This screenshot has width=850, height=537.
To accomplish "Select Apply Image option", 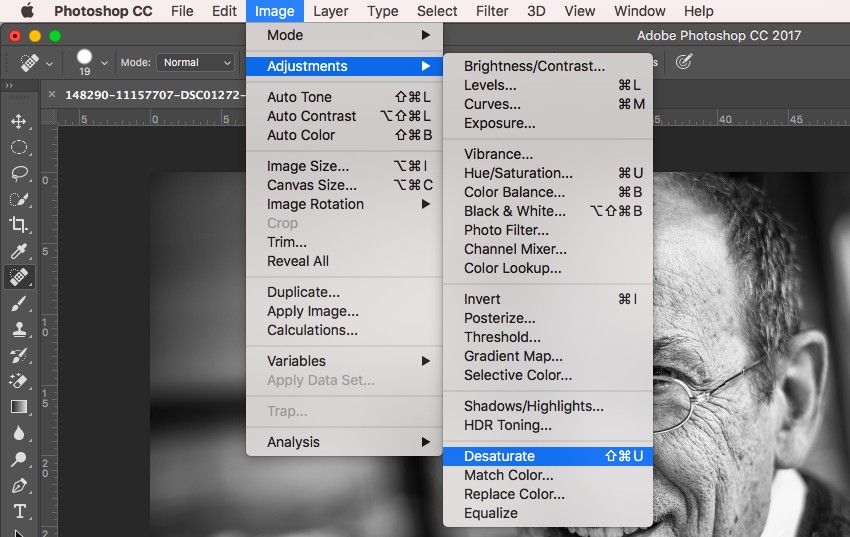I will click(344, 311).
